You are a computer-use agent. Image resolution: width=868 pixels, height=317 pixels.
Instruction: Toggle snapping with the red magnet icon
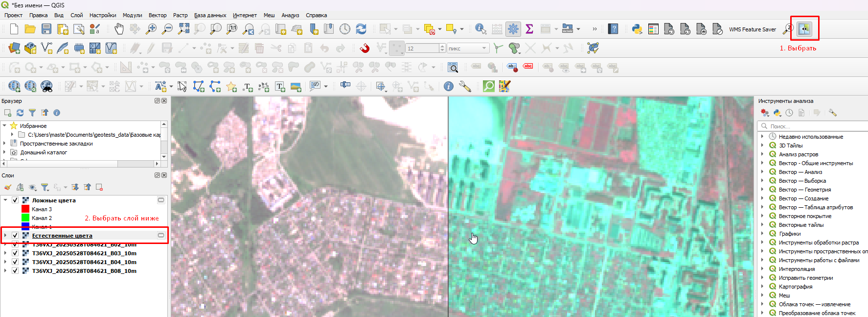[365, 48]
